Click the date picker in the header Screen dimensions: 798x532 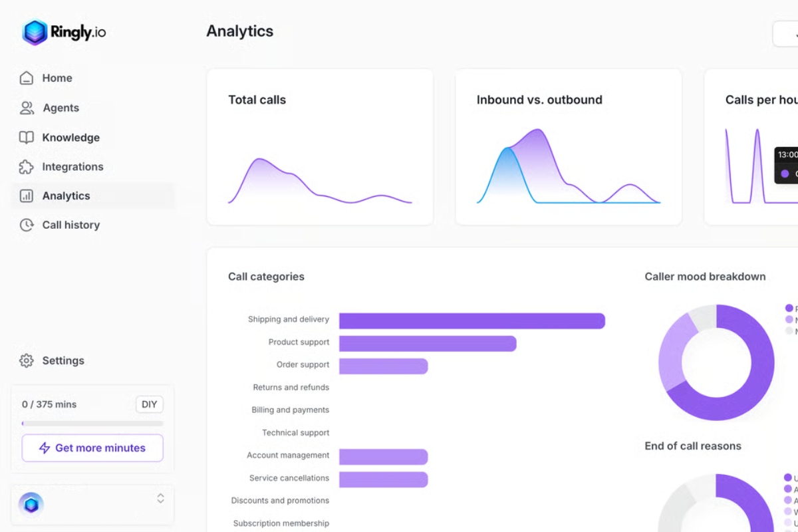[785, 34]
